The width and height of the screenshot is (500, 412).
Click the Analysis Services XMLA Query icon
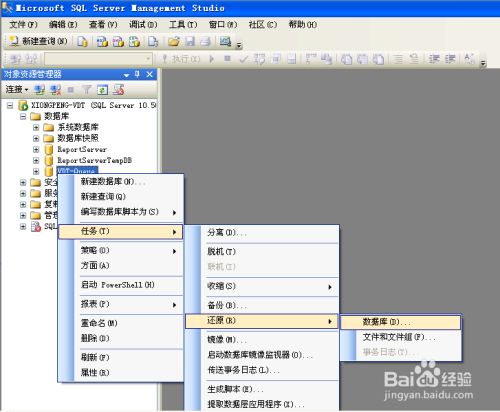point(134,41)
